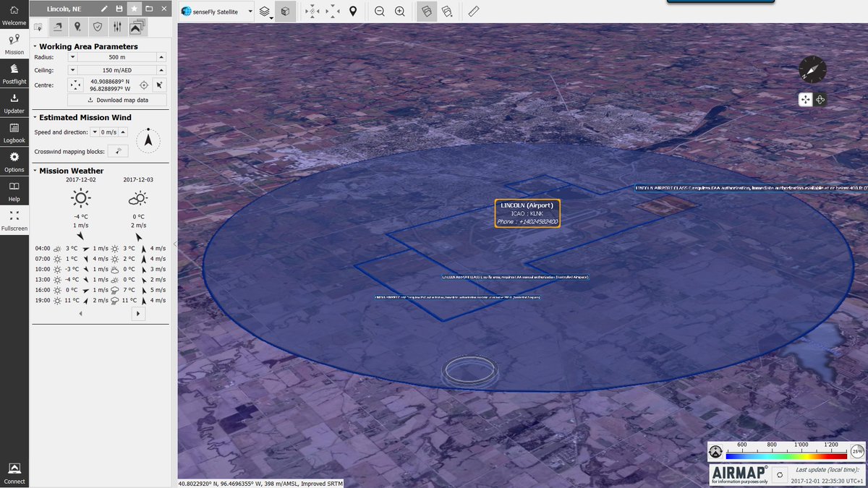The width and height of the screenshot is (868, 488).
Task: Click the target crosshair icon next to Centre
Action: click(x=143, y=85)
